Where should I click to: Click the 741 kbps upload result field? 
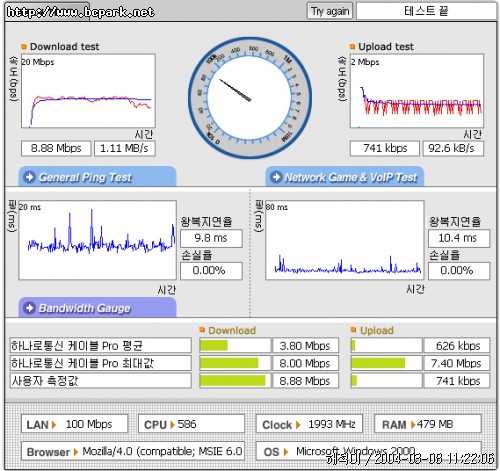385,148
